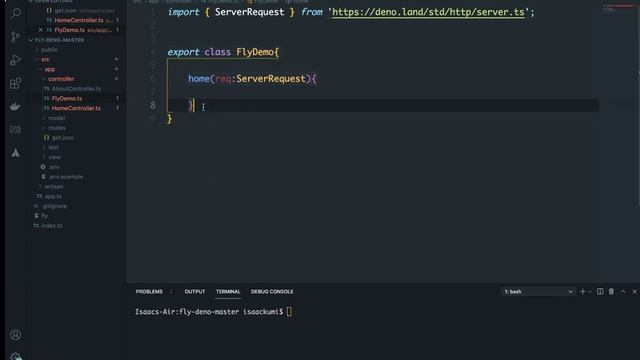This screenshot has height=360, width=640.
Task: Click ServerRequest in the import statement
Action: pyautogui.click(x=249, y=12)
